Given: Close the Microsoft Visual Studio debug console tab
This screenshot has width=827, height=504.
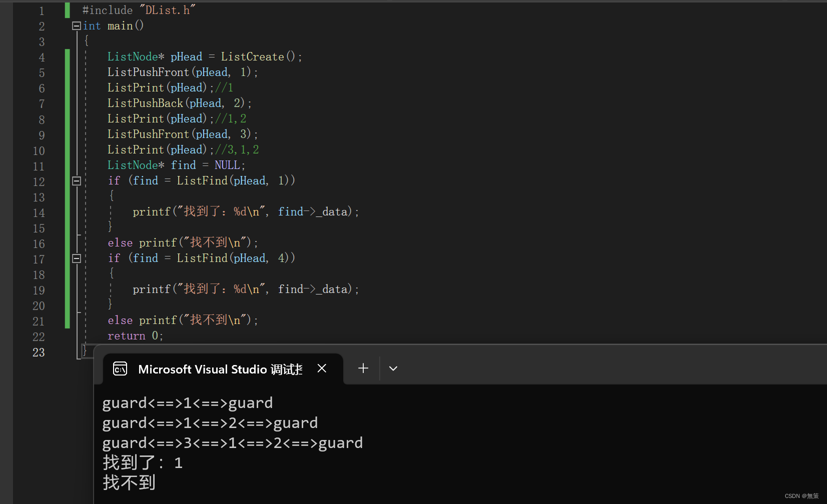Looking at the screenshot, I should pos(322,368).
